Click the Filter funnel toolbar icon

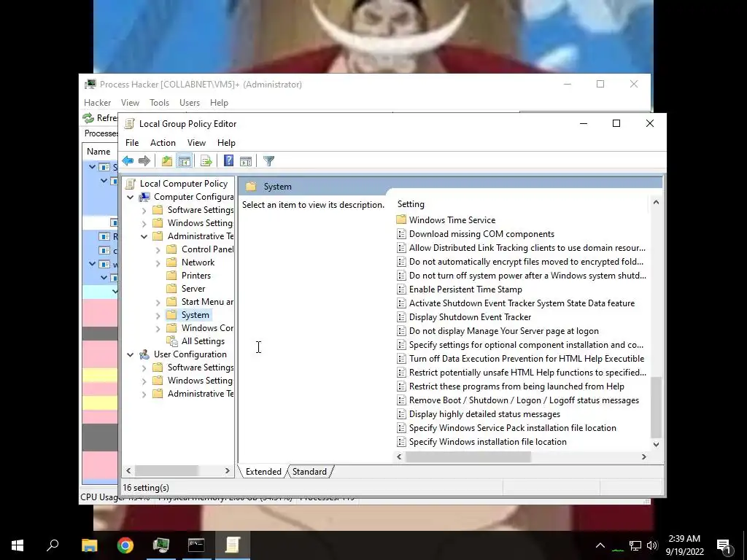(268, 161)
